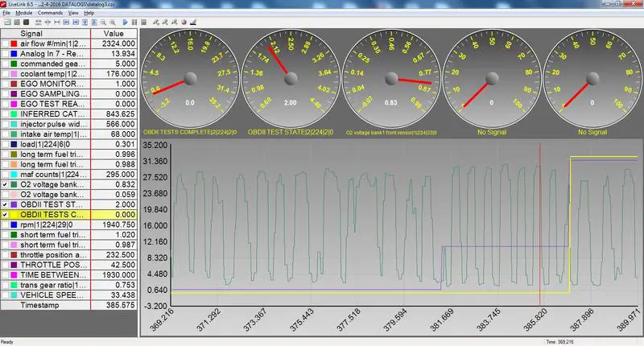Click the green swatch of commanded gea...

tap(14, 64)
